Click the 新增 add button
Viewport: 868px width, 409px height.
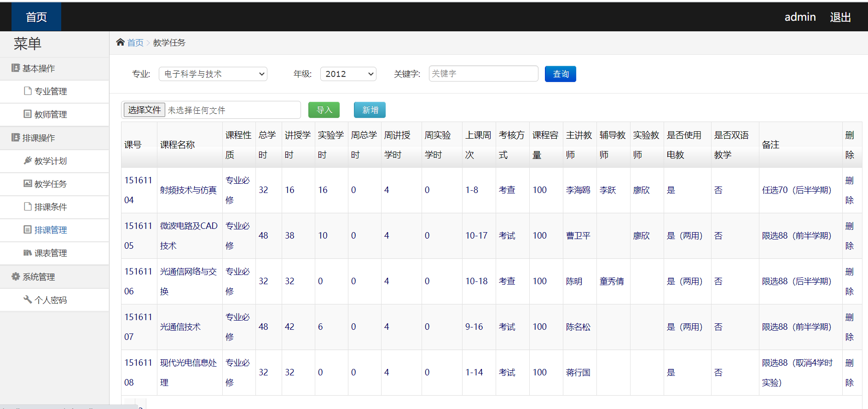tap(370, 110)
